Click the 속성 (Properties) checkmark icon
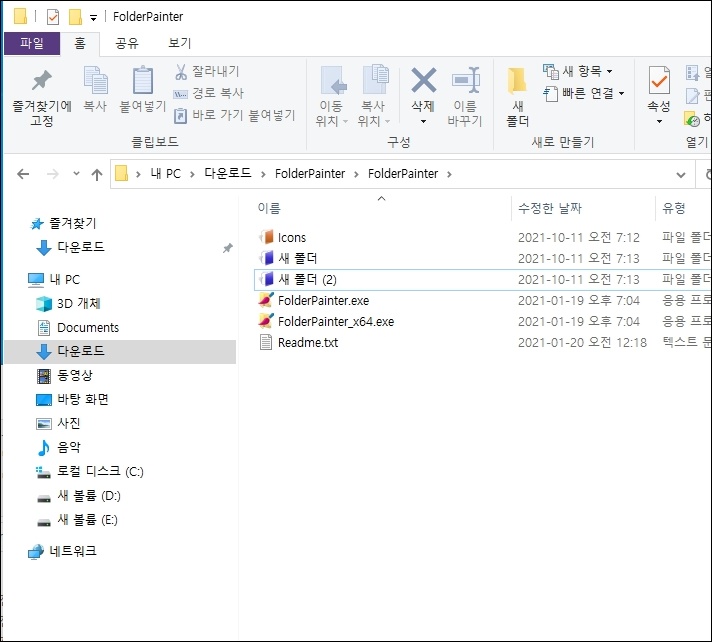The width and height of the screenshot is (712, 642). [x=659, y=81]
